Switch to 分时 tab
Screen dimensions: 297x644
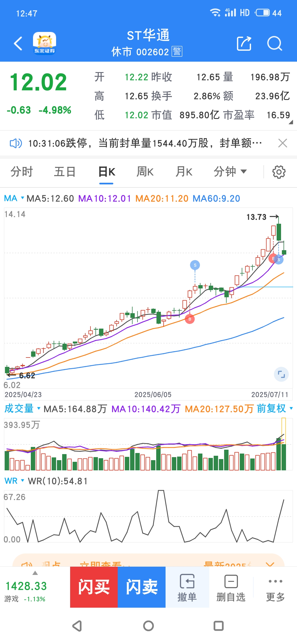(21, 172)
